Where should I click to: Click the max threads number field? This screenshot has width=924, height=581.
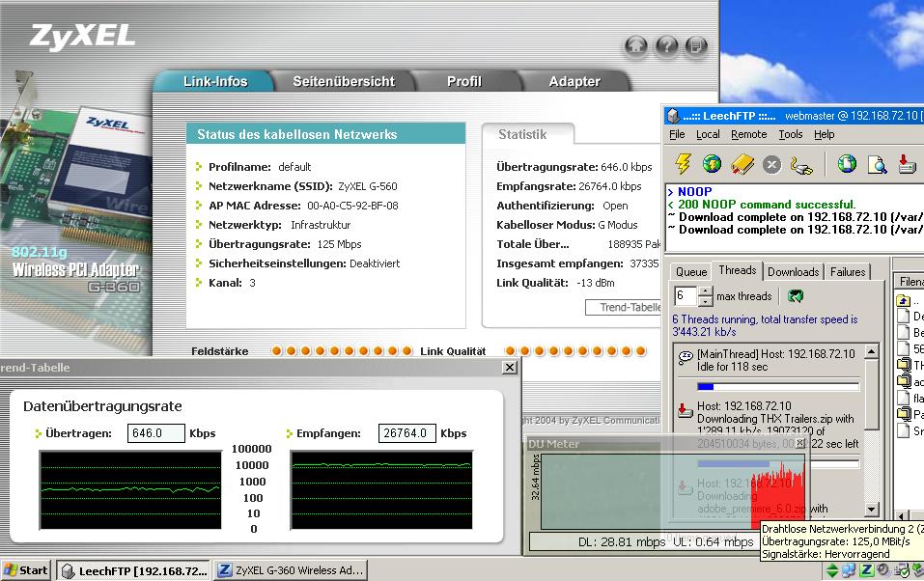[x=685, y=296]
